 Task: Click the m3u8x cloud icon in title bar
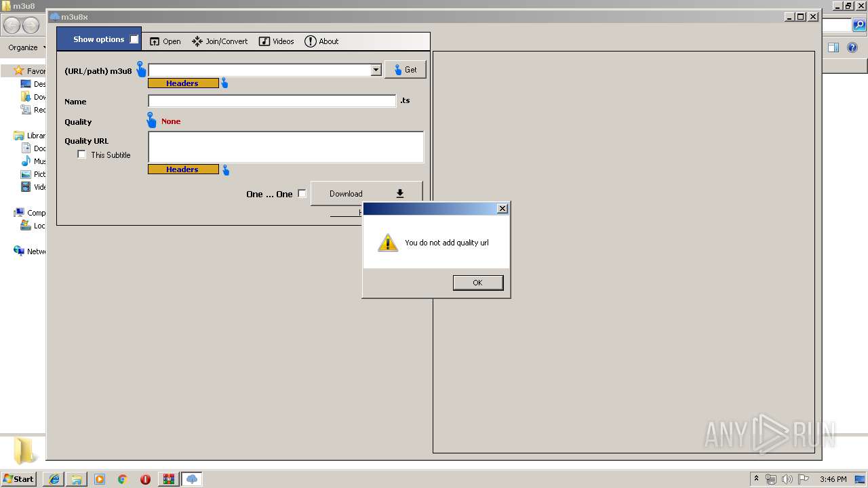pos(55,17)
